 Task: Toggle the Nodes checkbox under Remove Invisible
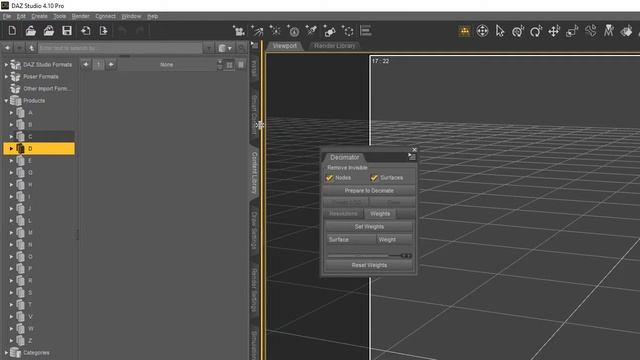(x=329, y=178)
